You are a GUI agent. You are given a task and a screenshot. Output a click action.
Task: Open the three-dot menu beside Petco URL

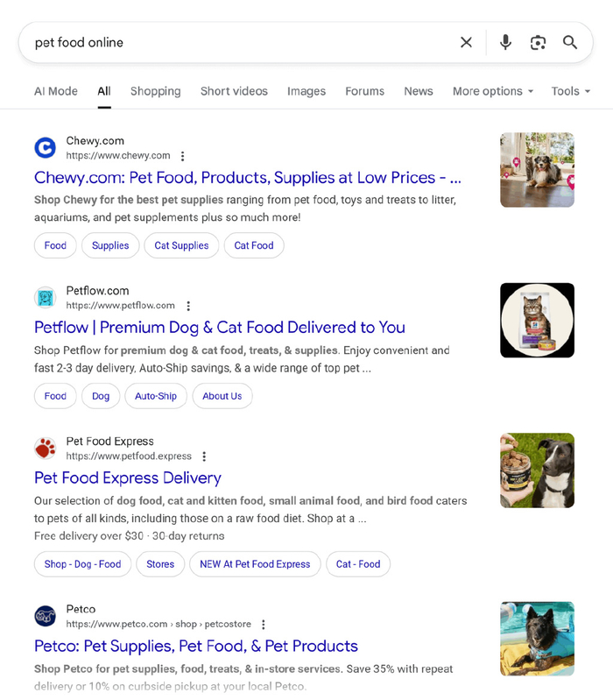coord(264,625)
